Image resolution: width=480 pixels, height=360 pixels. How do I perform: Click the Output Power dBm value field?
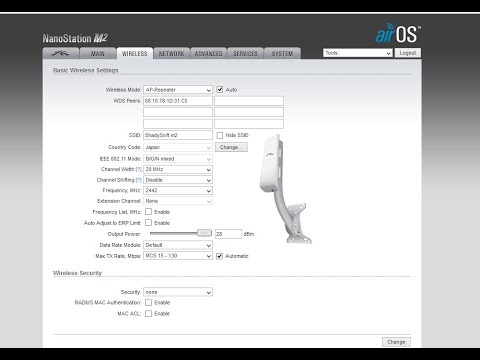(x=228, y=234)
